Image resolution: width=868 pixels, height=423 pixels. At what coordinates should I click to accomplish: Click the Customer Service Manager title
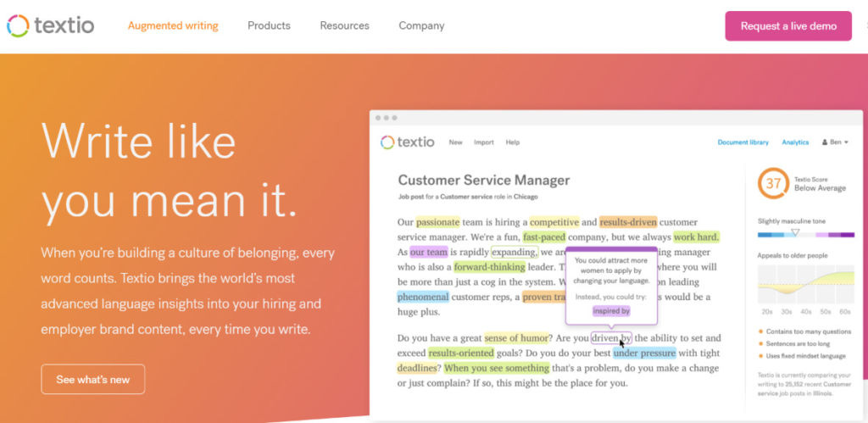[x=484, y=180]
